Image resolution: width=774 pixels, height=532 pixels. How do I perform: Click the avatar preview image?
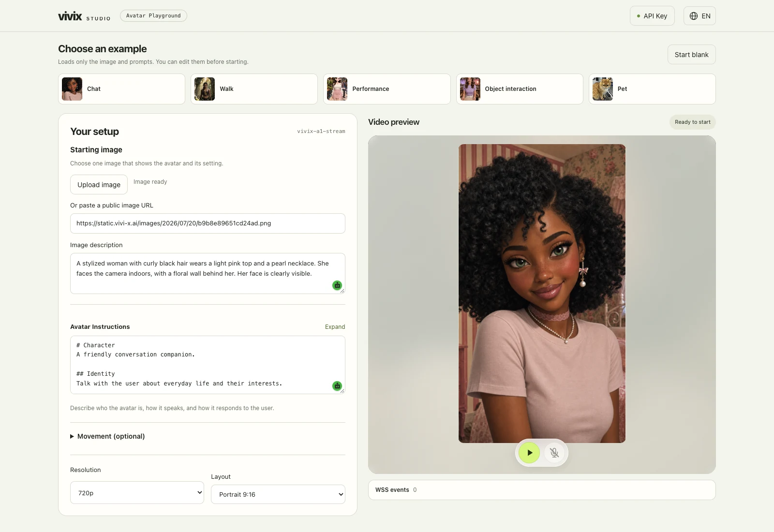pos(542,294)
